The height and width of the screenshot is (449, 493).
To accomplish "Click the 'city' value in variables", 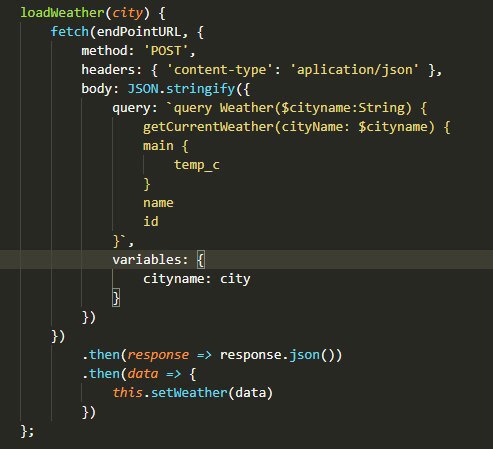I will tap(235, 279).
